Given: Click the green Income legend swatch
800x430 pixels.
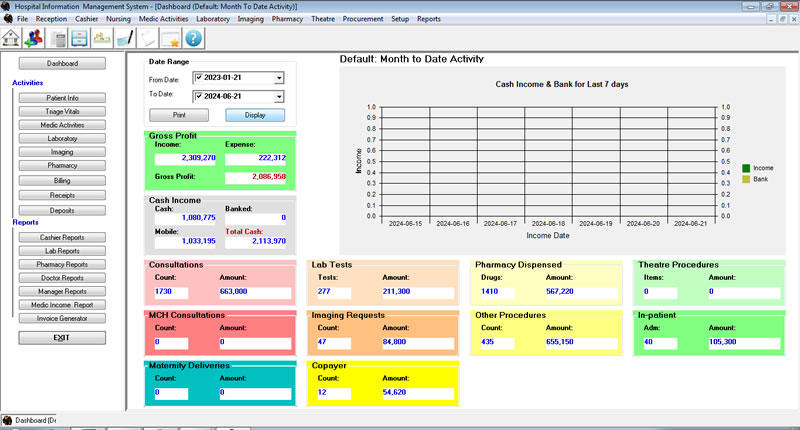Looking at the screenshot, I should (746, 168).
